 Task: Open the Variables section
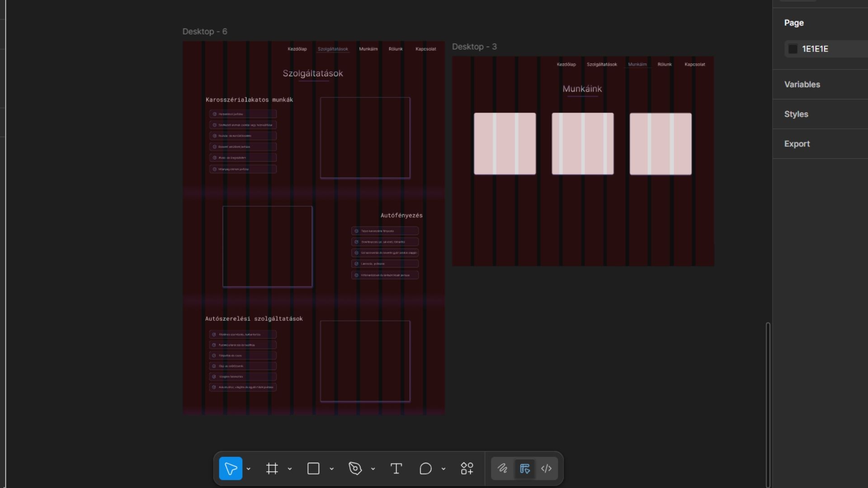coord(802,84)
